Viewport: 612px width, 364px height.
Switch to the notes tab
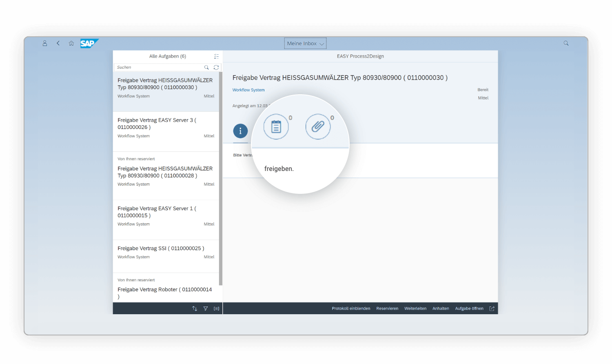tap(276, 127)
